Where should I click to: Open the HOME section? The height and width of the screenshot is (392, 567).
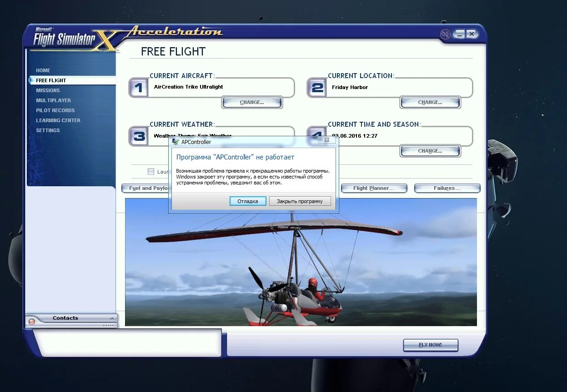[x=43, y=70]
